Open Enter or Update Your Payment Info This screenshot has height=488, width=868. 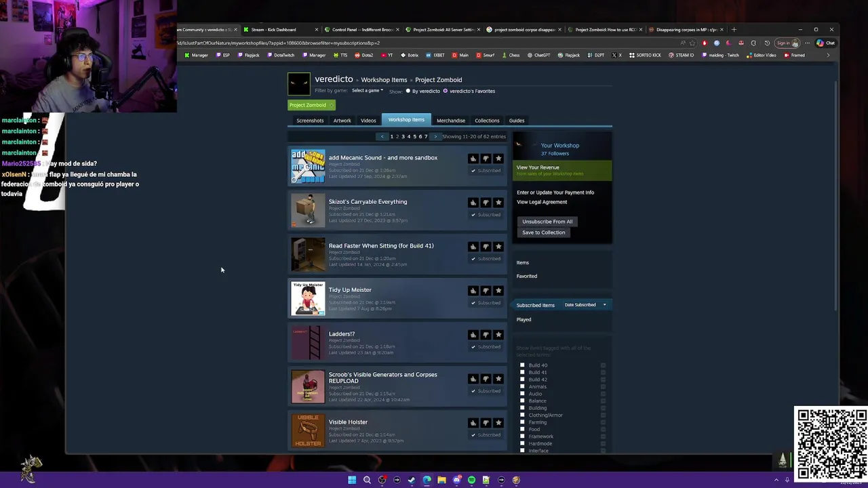[555, 192]
